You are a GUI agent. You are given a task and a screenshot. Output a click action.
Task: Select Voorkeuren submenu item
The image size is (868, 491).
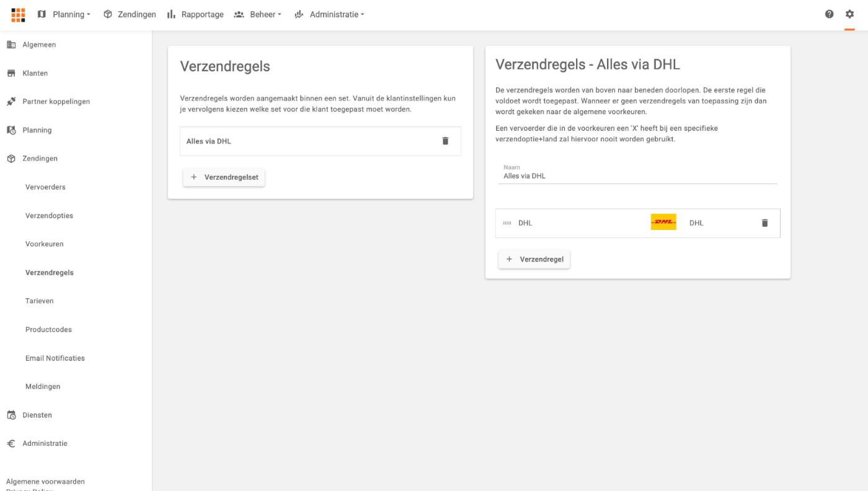pos(45,244)
